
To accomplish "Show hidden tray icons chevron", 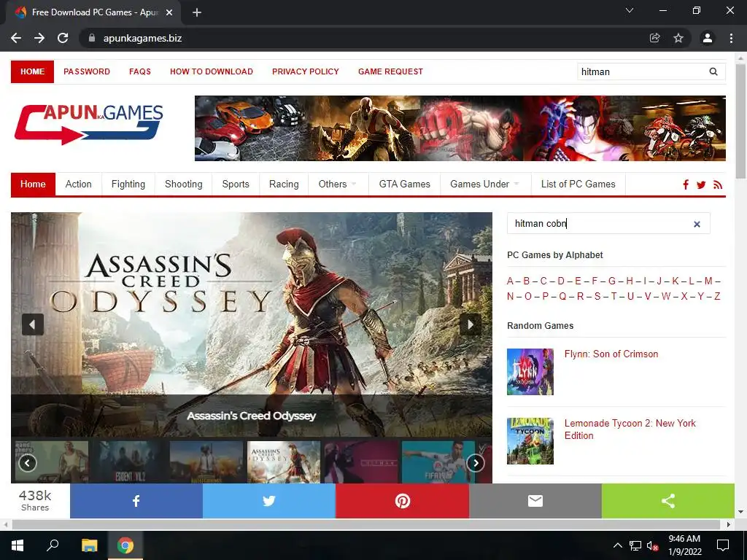I will (x=617, y=545).
